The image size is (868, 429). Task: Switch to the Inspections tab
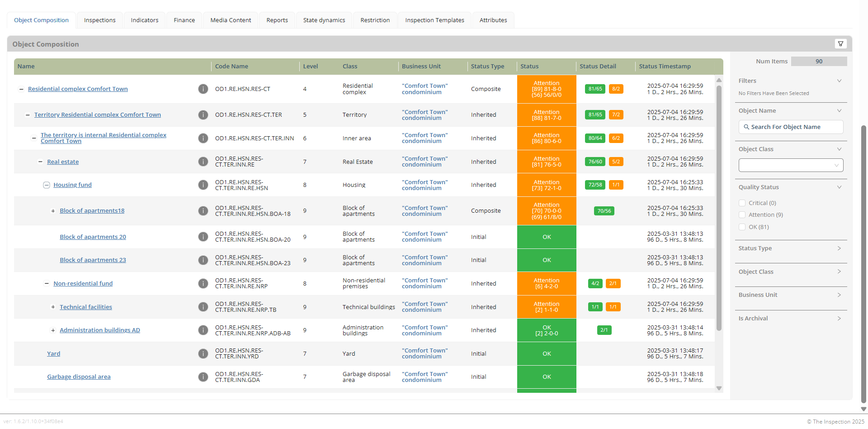tap(99, 20)
